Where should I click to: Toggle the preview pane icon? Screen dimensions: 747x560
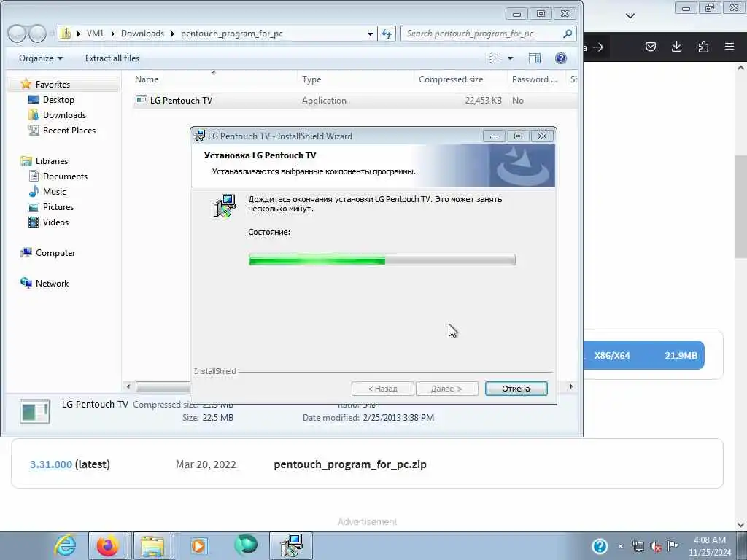coord(535,58)
